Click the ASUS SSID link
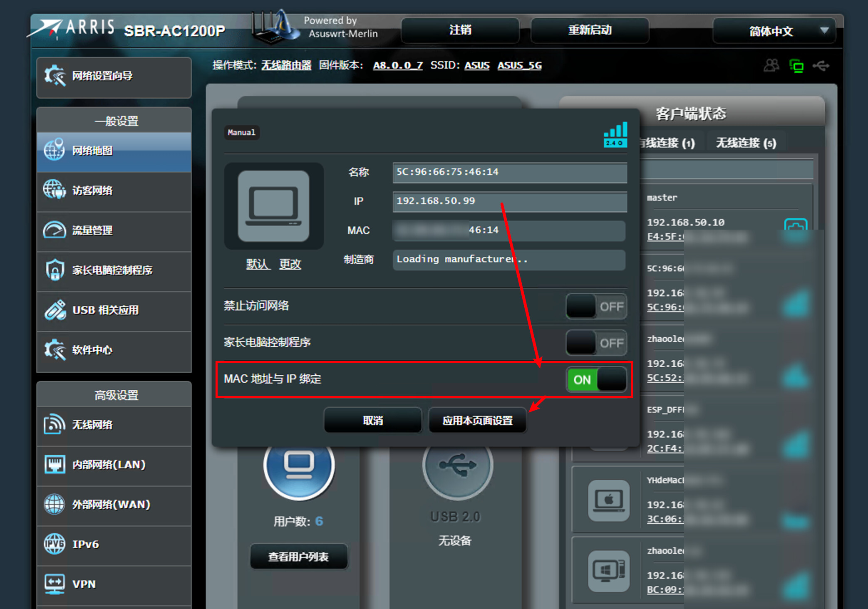 coord(477,65)
